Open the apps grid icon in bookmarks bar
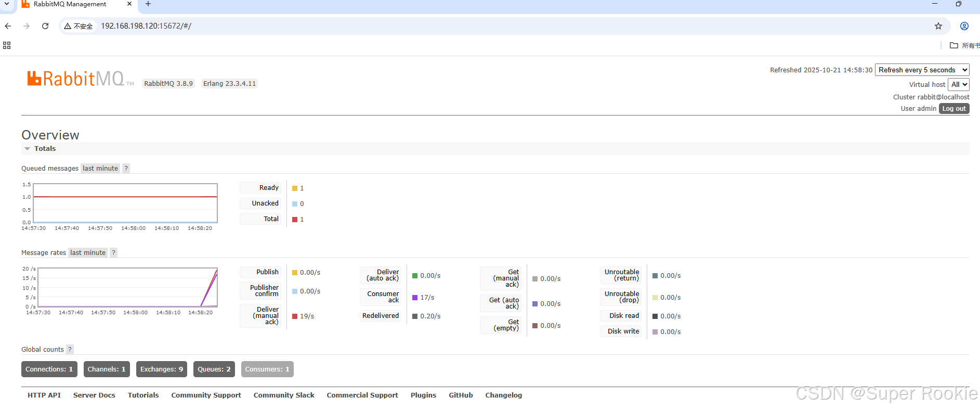Viewport: 980px width, 410px height. [7, 45]
